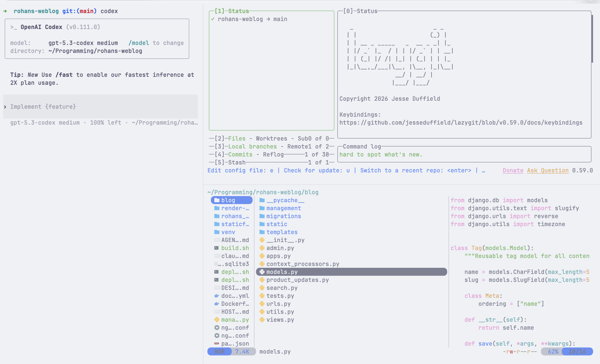The width and height of the screenshot is (600, 364).
Task: Switch to the Local branches panel tab
Action: point(252,146)
